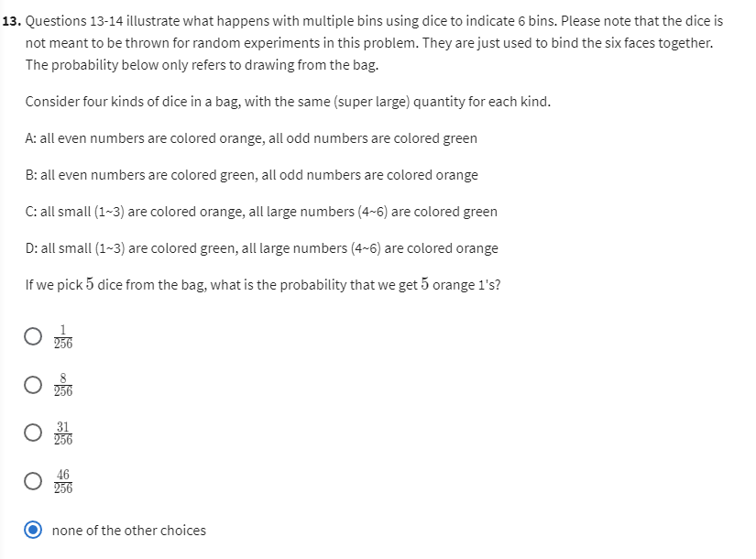This screenshot has width=756, height=559.
Task: Click the sentence 'The probability below only refers'
Action: click(202, 65)
